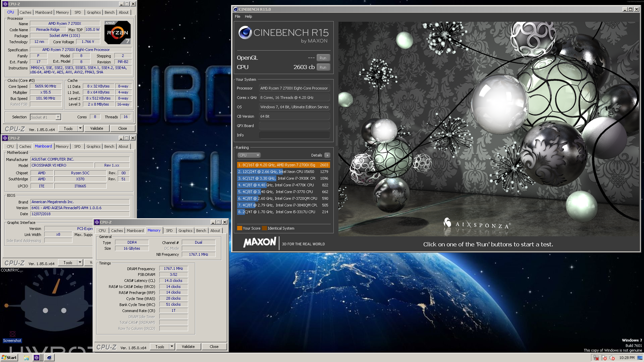Click the Cinebench rendered scene preview image
The width and height of the screenshot is (644, 362).
(x=489, y=129)
